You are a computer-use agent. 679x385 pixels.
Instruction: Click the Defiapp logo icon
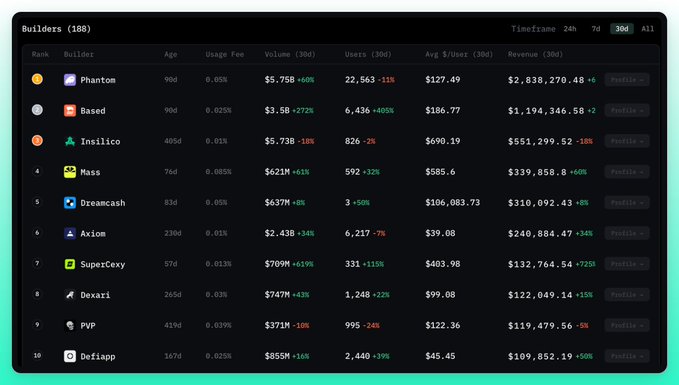70,356
